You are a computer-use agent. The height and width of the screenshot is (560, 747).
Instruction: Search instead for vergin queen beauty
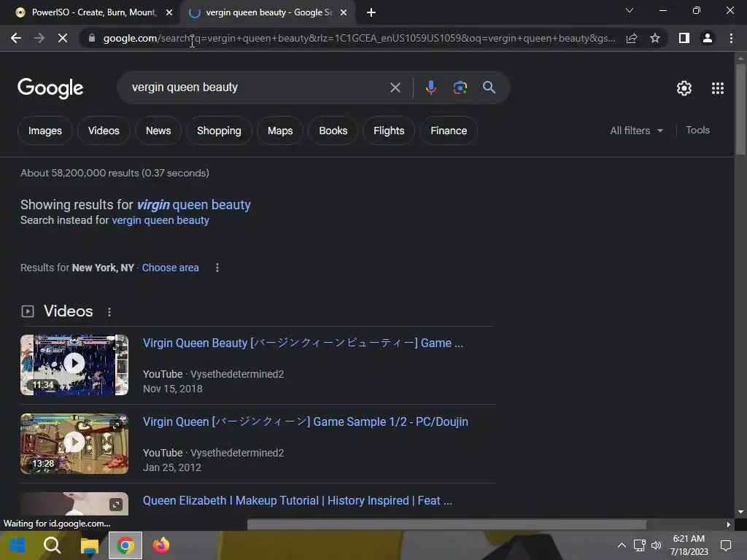pos(160,220)
